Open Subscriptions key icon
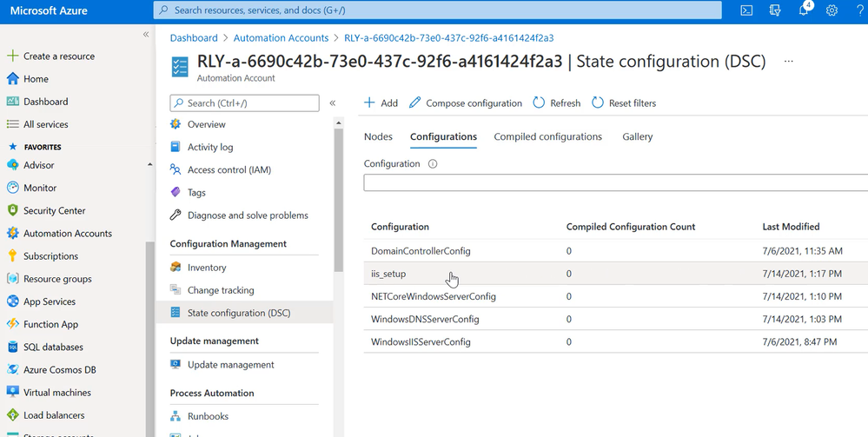Image resolution: width=868 pixels, height=437 pixels. (x=12, y=256)
